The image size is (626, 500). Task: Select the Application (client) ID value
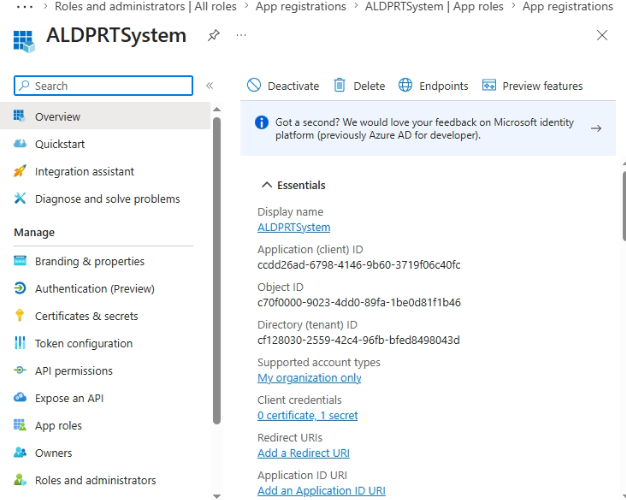[359, 265]
